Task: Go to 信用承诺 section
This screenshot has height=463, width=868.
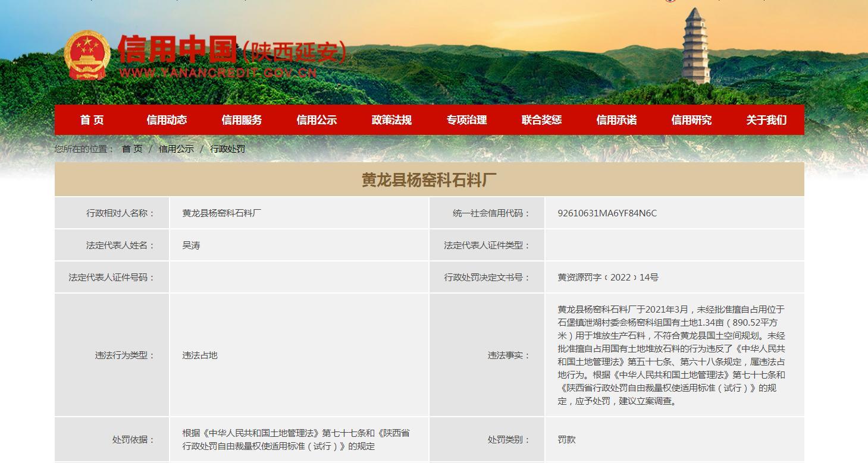Action: (616, 120)
